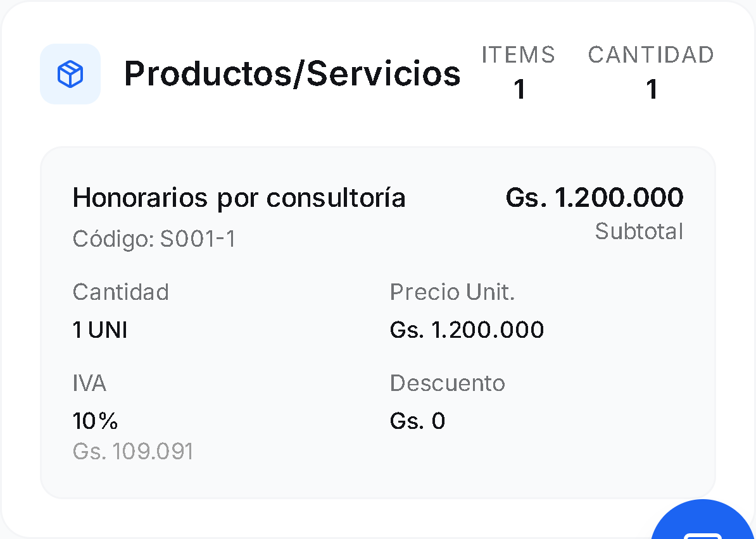
Task: Select the 1 UNI quantity value
Action: 100,330
